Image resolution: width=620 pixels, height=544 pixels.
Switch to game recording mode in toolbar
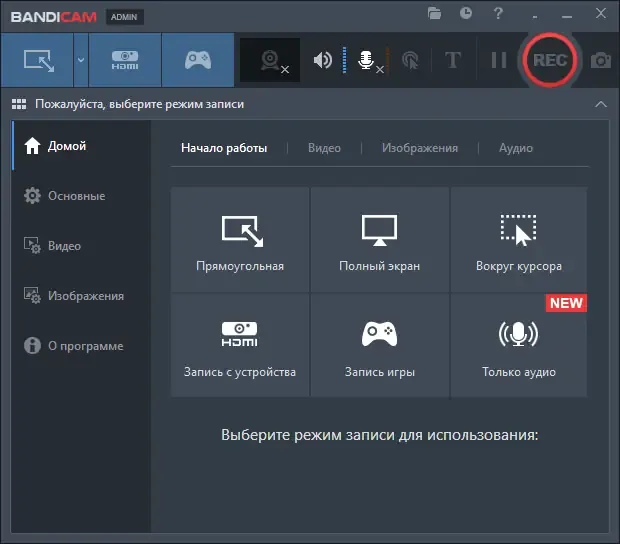198,60
